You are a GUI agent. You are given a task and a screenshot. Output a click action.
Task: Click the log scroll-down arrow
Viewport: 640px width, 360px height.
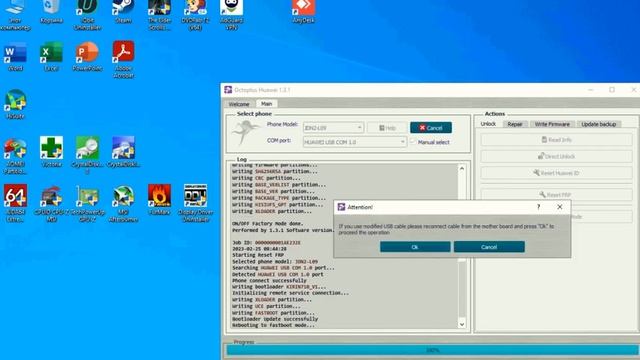click(462, 324)
